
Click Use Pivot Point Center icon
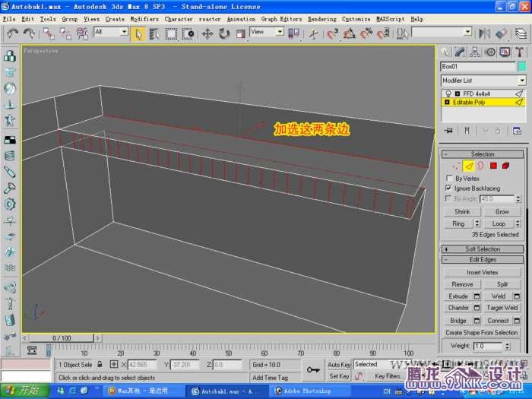click(x=293, y=33)
